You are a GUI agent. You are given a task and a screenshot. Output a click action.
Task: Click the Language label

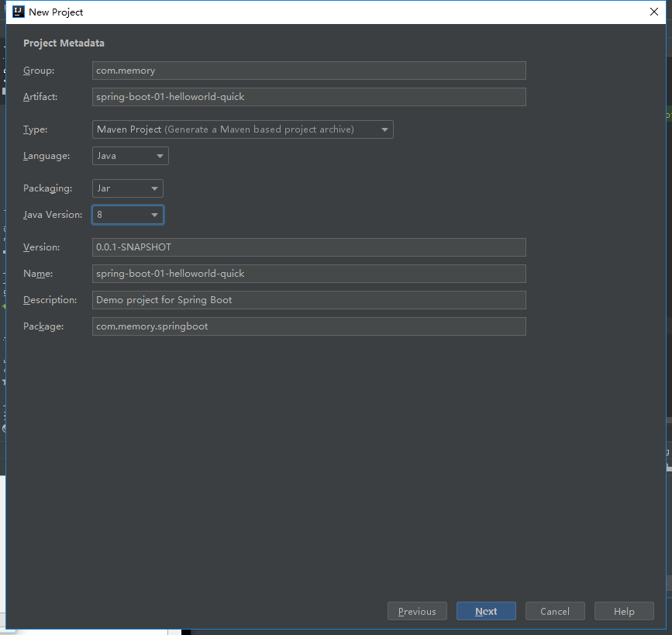pyautogui.click(x=47, y=156)
